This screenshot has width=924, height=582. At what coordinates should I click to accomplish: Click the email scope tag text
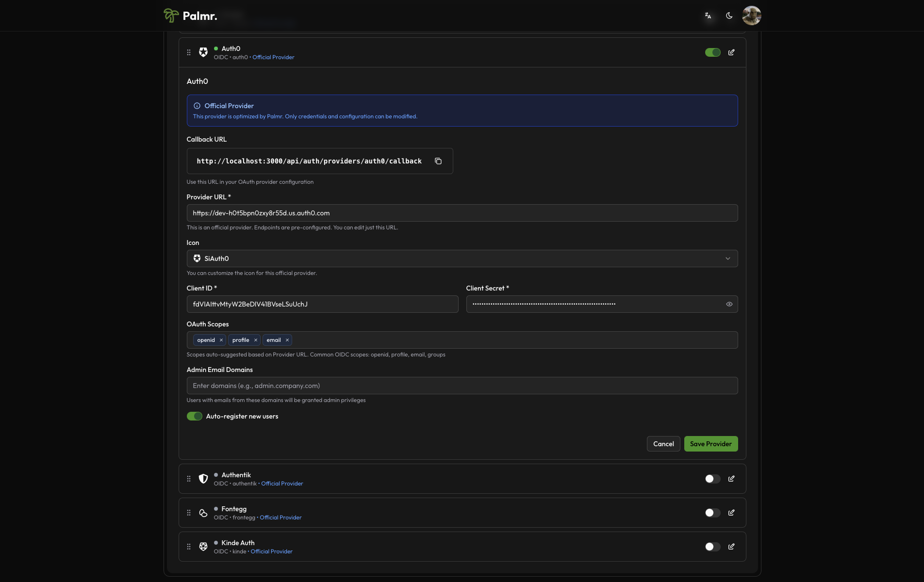[274, 340]
